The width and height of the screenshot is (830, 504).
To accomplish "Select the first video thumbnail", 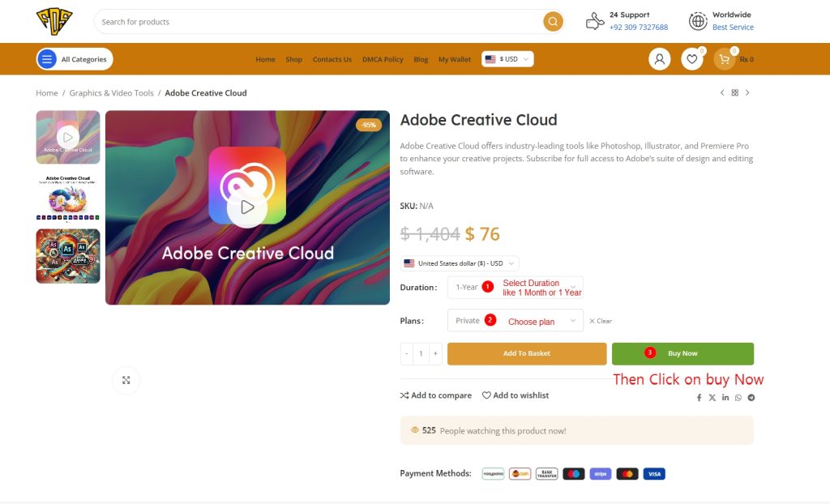I will point(68,137).
